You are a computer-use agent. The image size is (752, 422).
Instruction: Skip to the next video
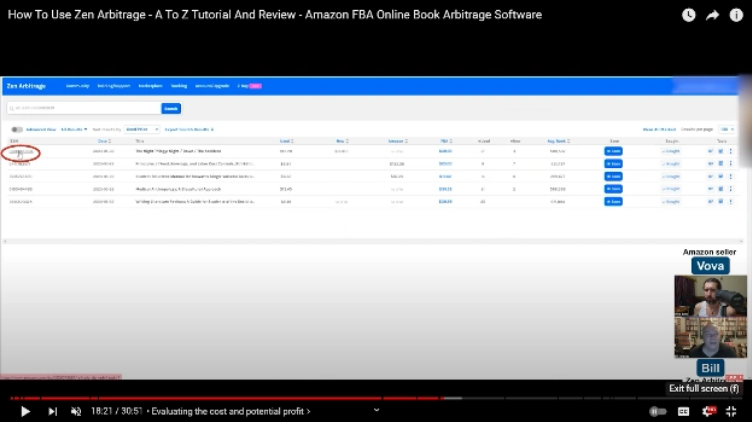pyautogui.click(x=52, y=411)
